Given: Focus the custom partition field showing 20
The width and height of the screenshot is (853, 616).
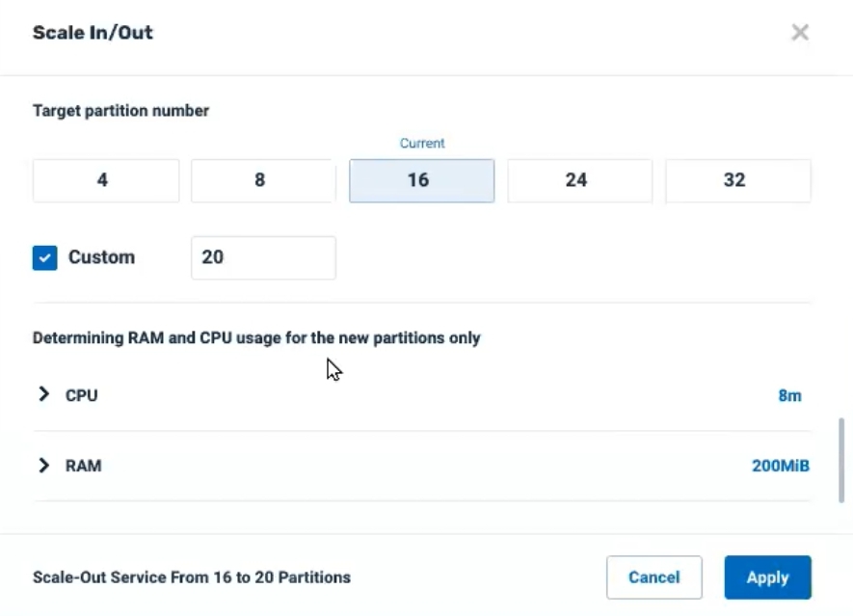Looking at the screenshot, I should (x=263, y=257).
